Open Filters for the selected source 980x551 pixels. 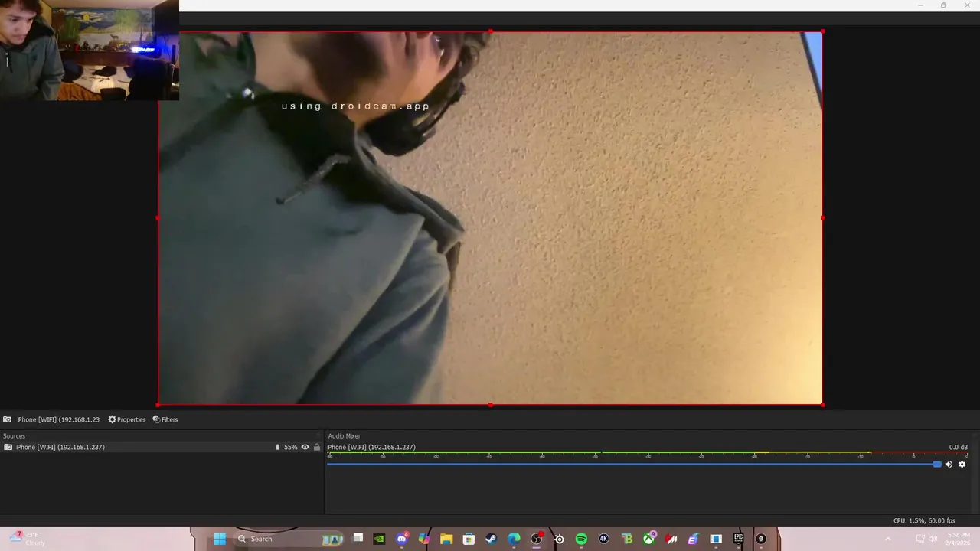[165, 419]
